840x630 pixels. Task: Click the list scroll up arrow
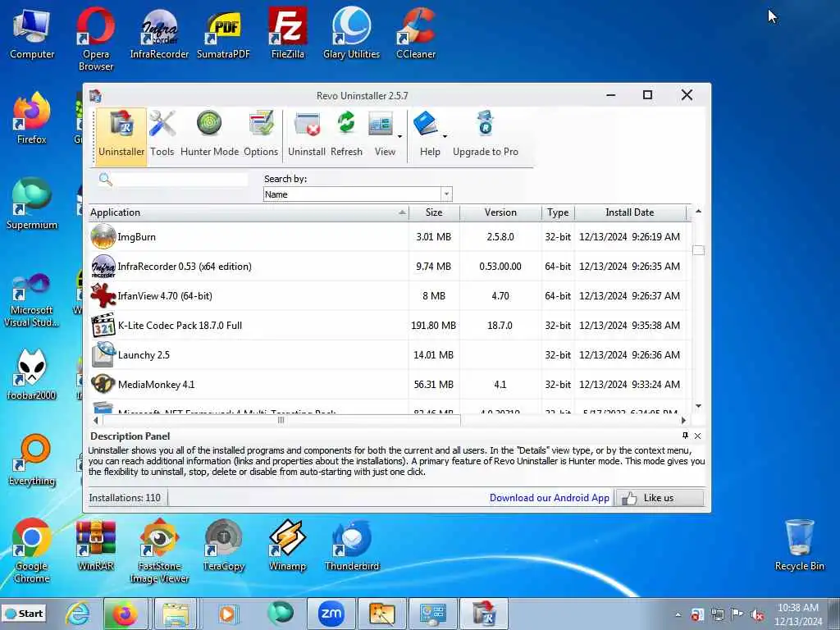[698, 211]
